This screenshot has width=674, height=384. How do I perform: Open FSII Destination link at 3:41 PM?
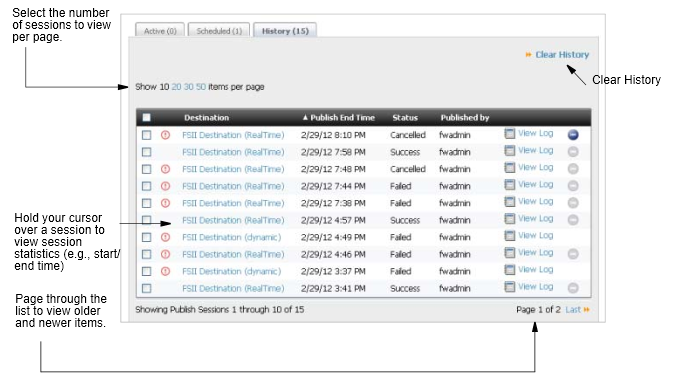click(233, 289)
